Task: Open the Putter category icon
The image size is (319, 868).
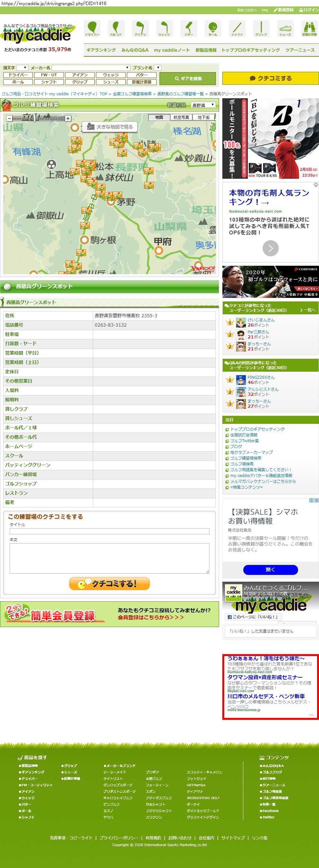Action: point(188,28)
